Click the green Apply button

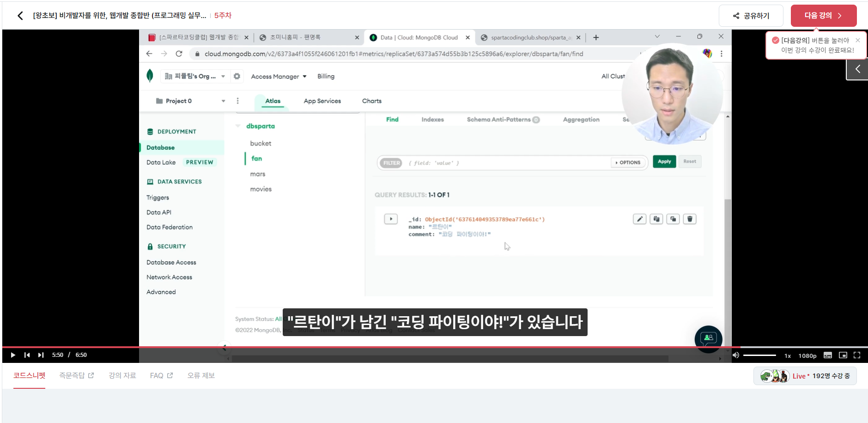point(664,161)
